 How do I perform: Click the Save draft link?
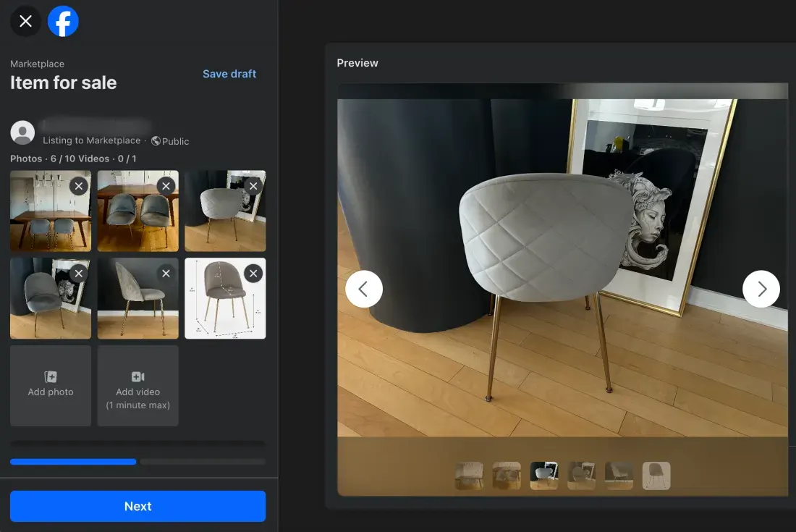pos(229,74)
